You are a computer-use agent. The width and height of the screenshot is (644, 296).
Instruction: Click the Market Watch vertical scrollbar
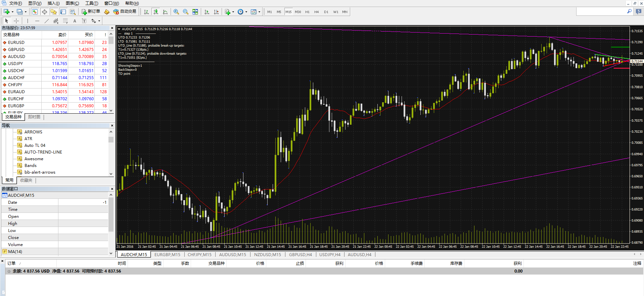coord(111,72)
